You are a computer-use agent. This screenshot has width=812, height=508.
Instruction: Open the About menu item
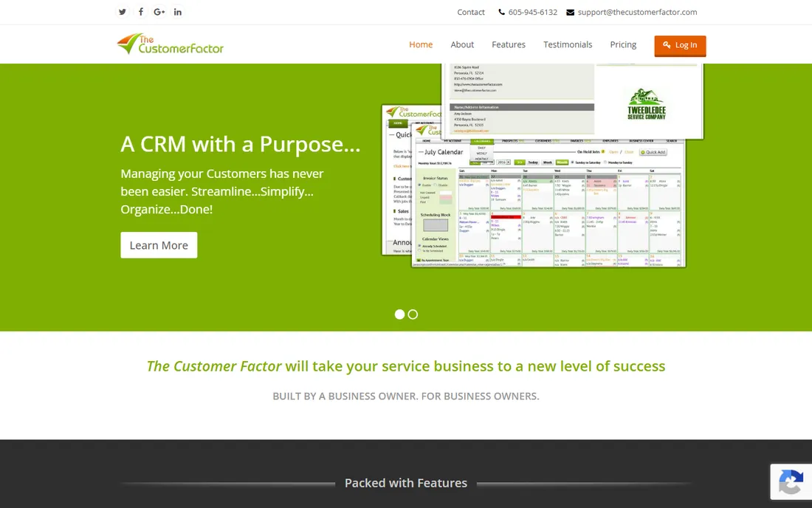tap(462, 44)
